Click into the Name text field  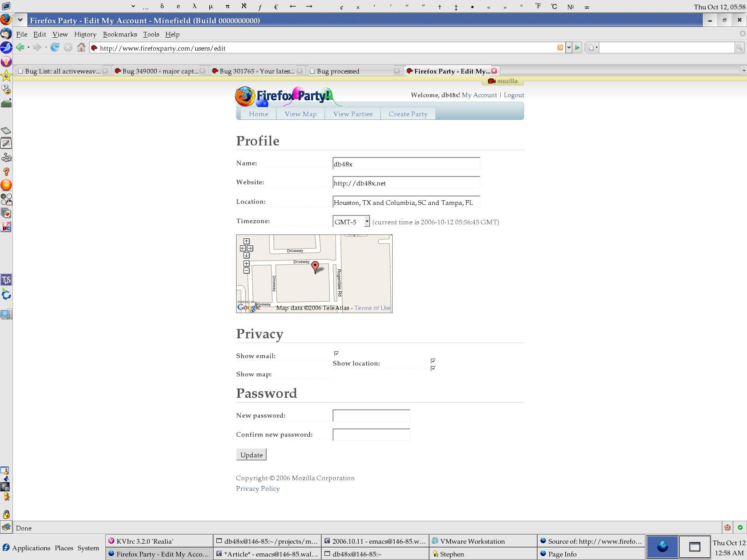406,164
